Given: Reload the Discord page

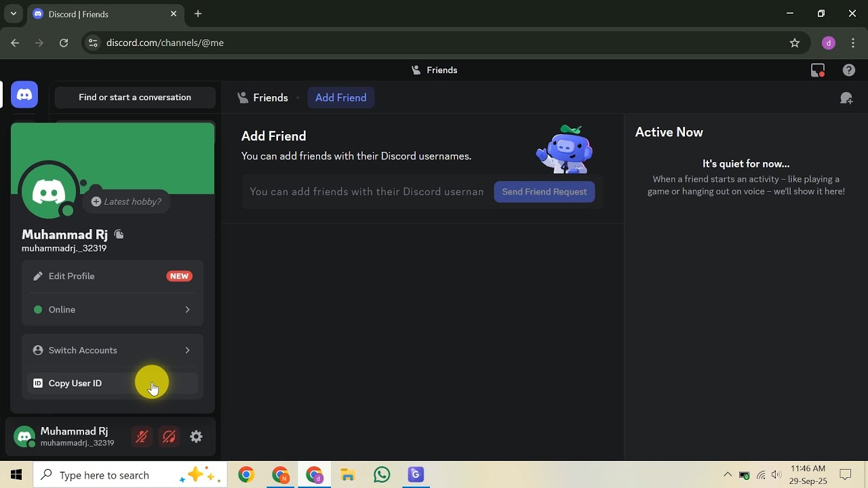Looking at the screenshot, I should coord(64,43).
